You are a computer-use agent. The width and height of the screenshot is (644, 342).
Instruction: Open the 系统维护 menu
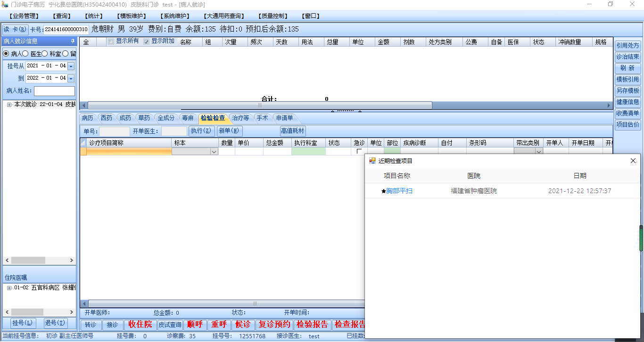tap(175, 16)
